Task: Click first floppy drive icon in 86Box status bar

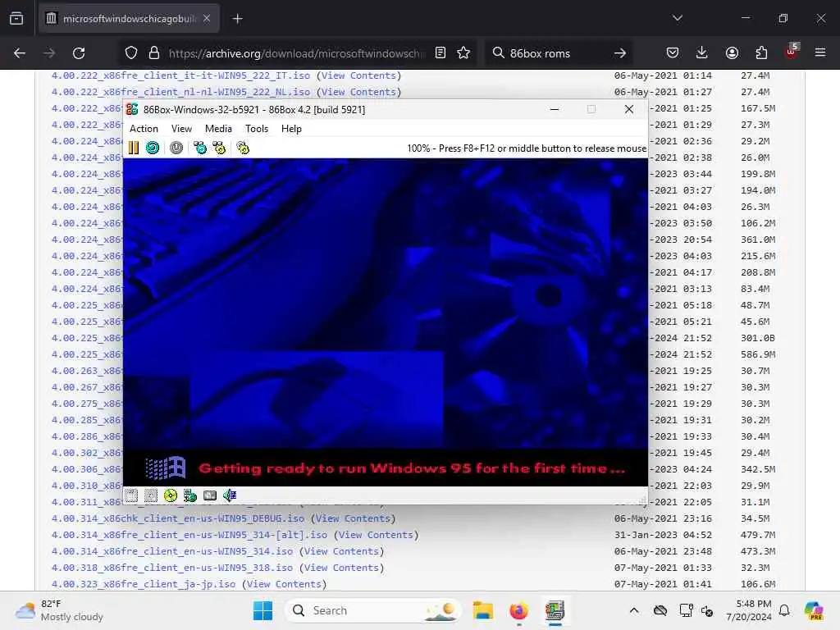Action: pos(131,495)
